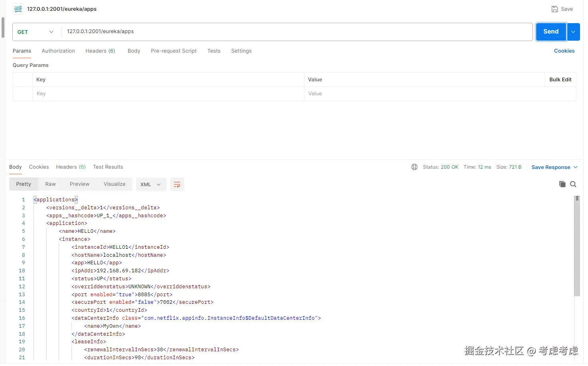
Task: Expand the Send button options arrow
Action: point(573,32)
